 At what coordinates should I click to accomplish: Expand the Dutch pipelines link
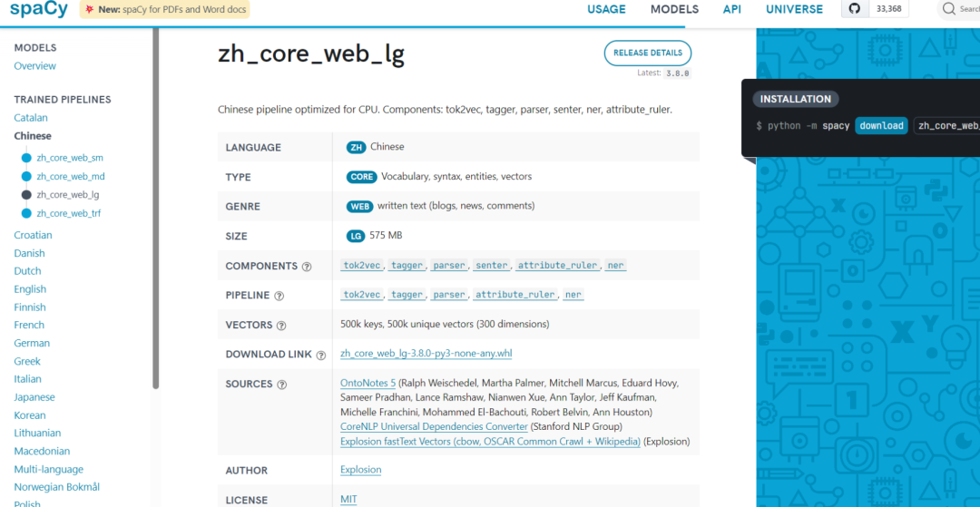point(27,271)
